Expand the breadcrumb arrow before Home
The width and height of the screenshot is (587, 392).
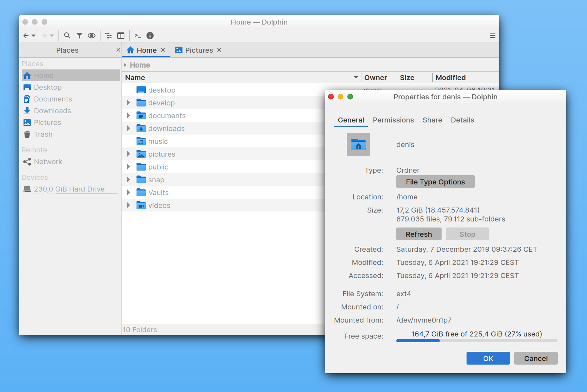coord(125,65)
